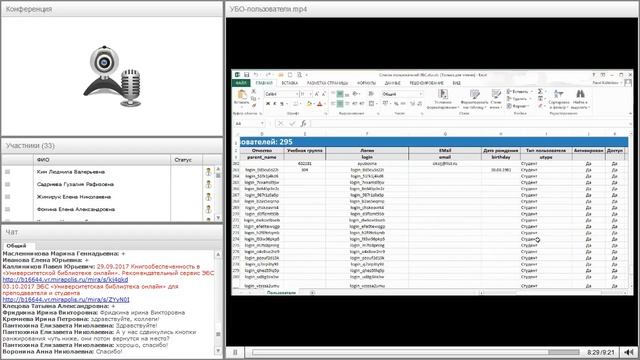The height and width of the screenshot is (360, 640).
Task: Click the insert function fx icon
Action: (x=303, y=123)
